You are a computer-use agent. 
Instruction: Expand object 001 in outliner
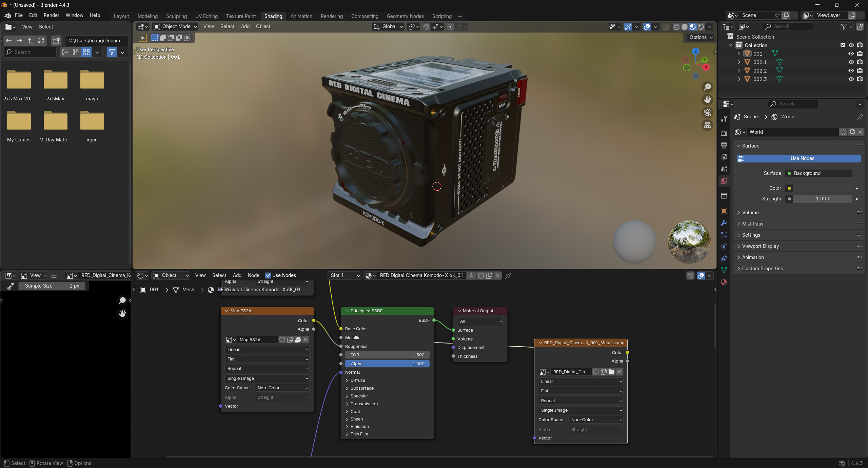tap(739, 54)
